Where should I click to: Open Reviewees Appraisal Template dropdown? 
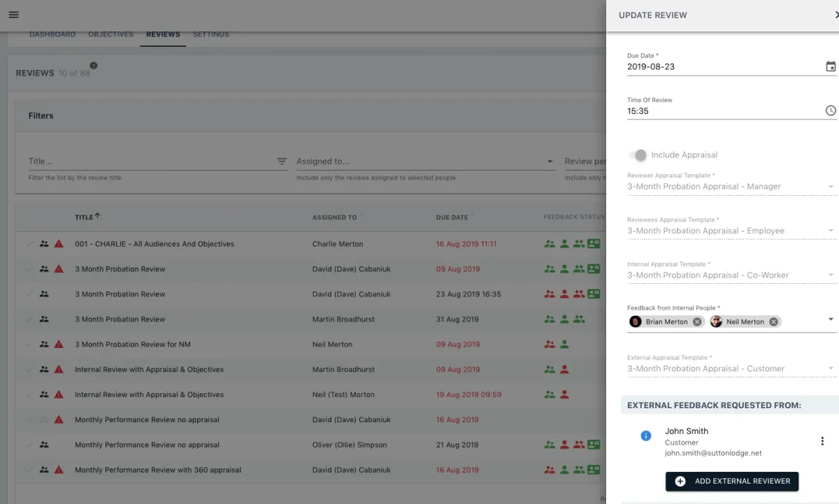[731, 231]
